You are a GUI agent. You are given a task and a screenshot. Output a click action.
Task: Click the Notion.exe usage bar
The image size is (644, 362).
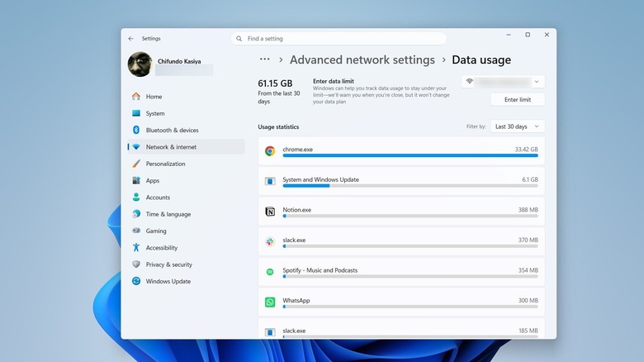pos(410,216)
